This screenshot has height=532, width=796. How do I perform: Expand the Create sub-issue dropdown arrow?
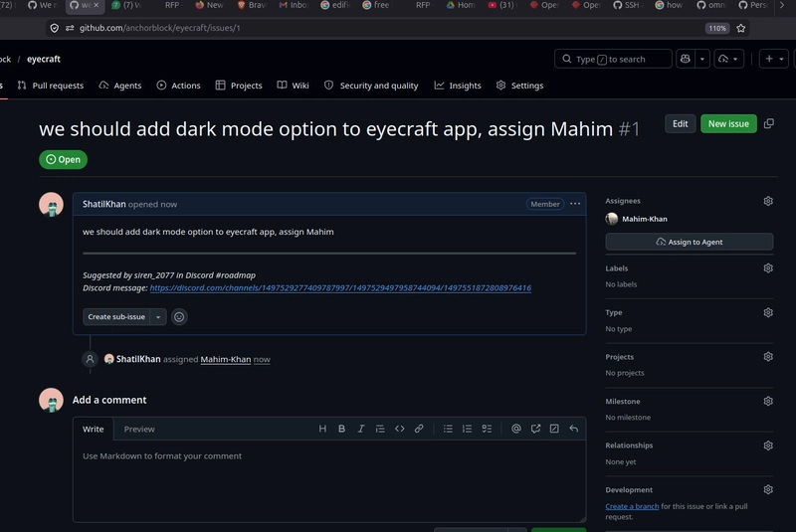(158, 317)
